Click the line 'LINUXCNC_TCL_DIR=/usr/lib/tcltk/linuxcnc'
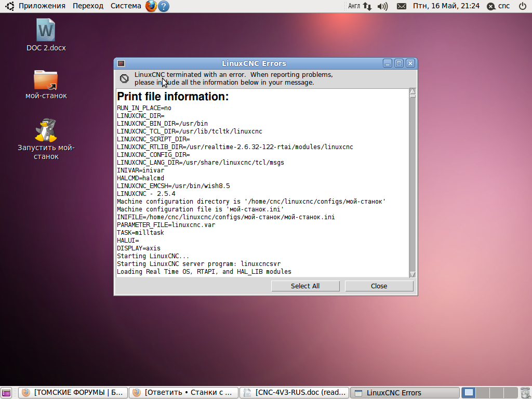This screenshot has width=532, height=399. pyautogui.click(x=189, y=131)
